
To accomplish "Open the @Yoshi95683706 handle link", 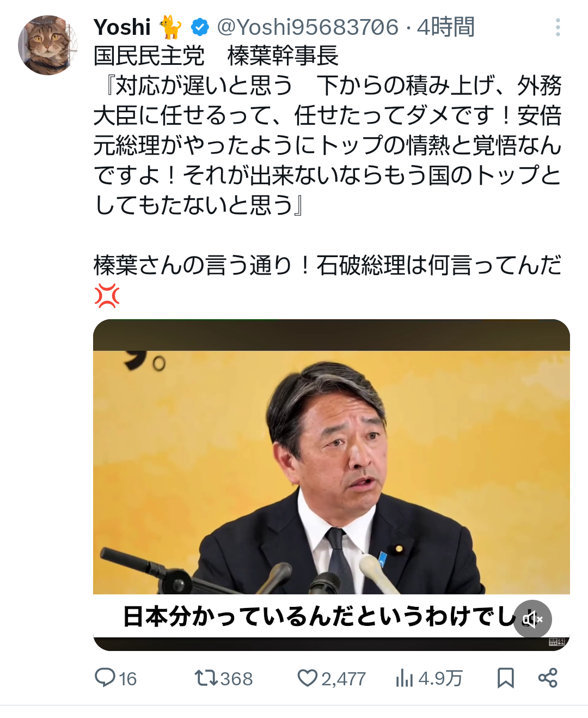I will 308,27.
